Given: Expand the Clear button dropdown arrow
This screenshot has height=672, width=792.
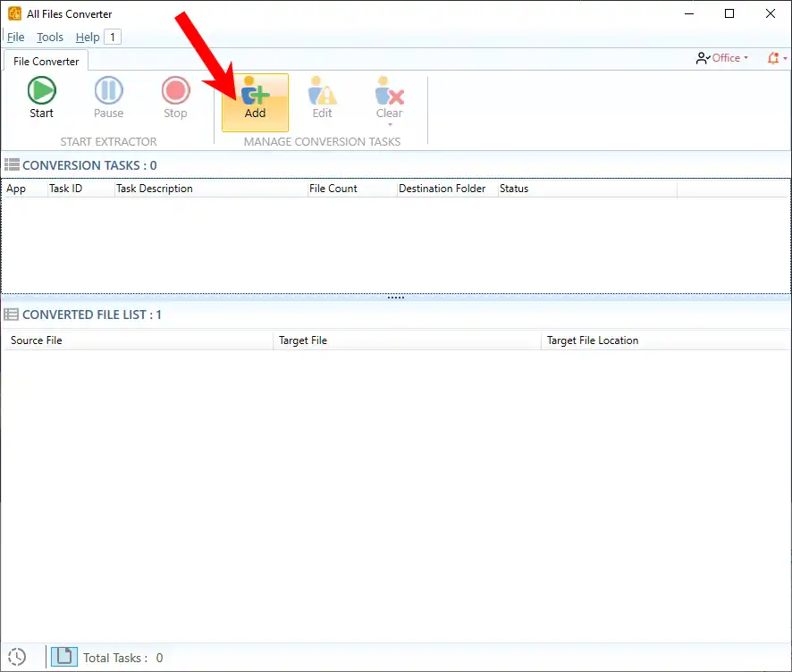Looking at the screenshot, I should coord(390,125).
